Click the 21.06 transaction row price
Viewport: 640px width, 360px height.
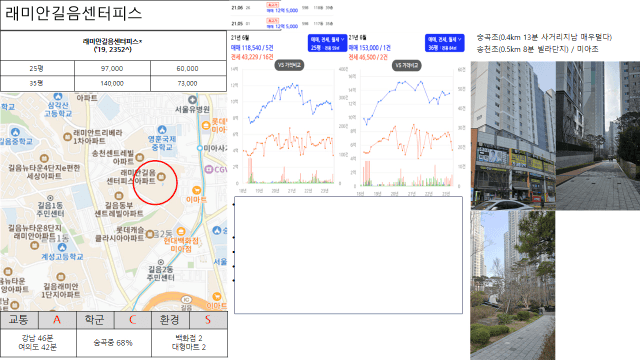[282, 10]
